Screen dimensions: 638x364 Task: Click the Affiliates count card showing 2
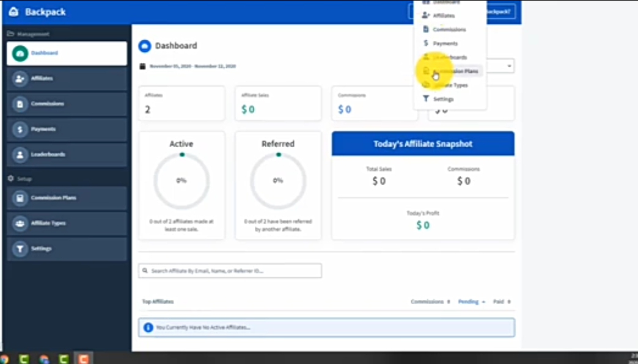182,103
